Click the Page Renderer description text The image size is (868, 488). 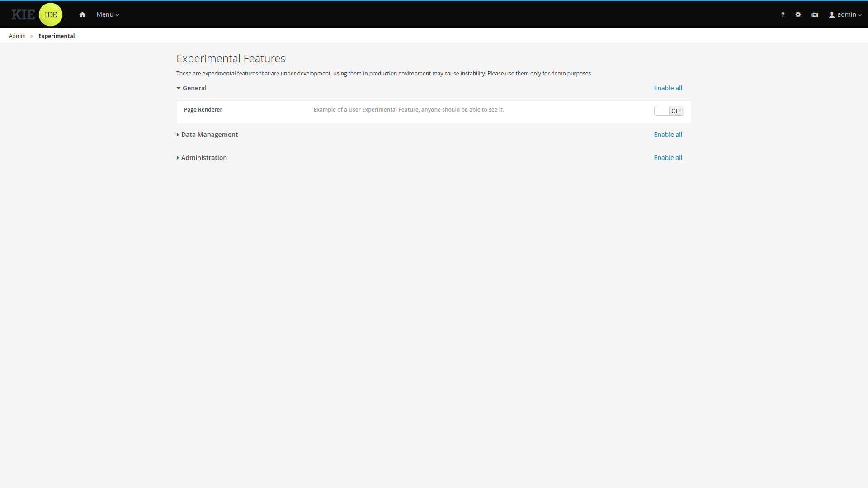[x=408, y=109]
